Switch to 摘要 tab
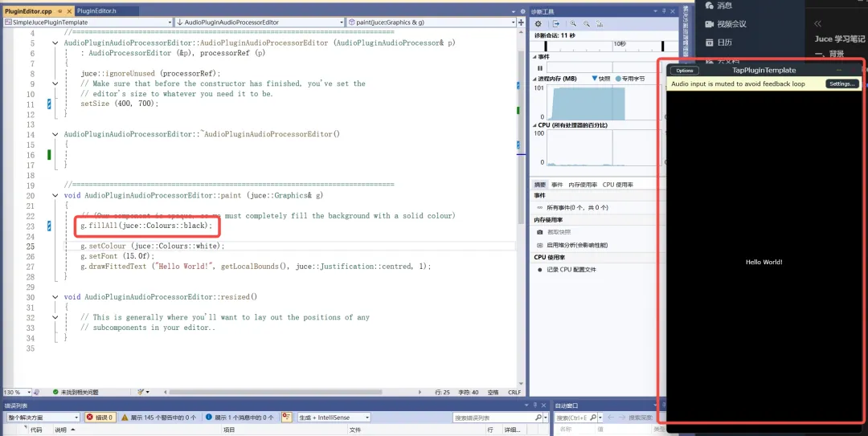This screenshot has width=868, height=436. 539,185
